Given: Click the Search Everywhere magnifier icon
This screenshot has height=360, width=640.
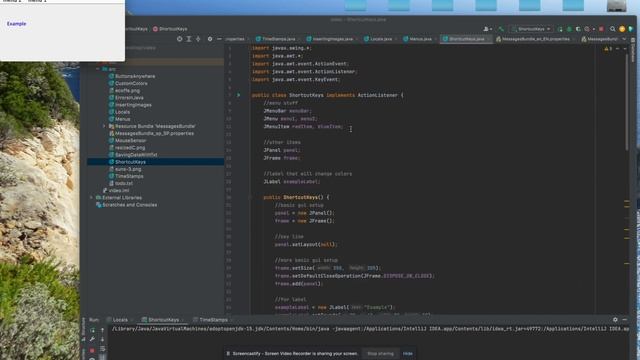Looking at the screenshot, I should (x=613, y=29).
